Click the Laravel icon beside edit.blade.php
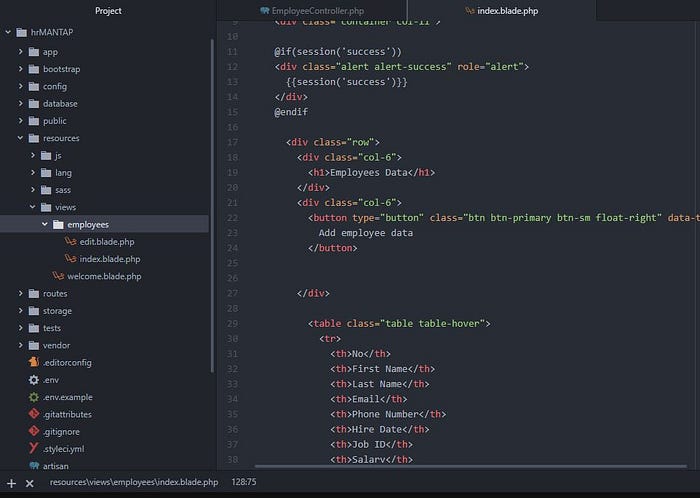The image size is (700, 498). coord(71,241)
